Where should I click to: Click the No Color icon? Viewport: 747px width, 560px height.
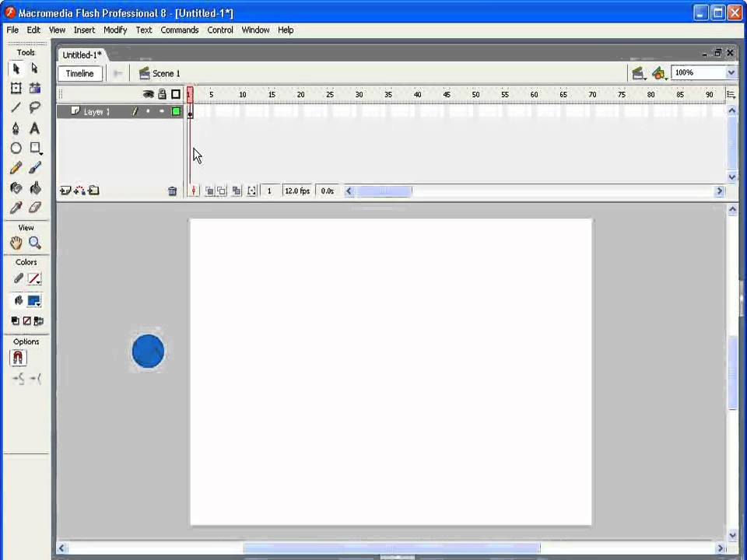[x=26, y=321]
